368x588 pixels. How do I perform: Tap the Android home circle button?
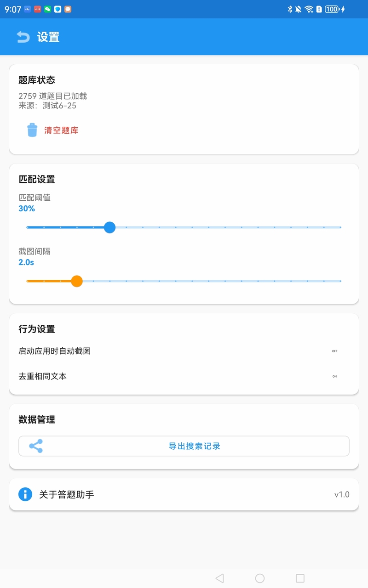pos(260,578)
